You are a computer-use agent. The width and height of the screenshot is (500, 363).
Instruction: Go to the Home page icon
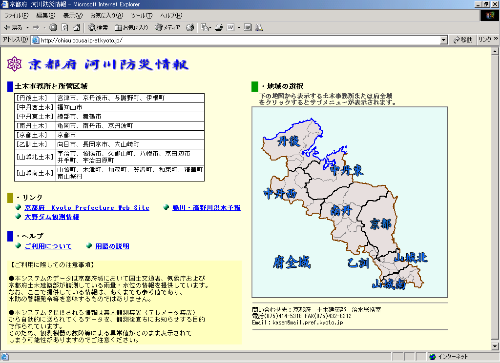(x=77, y=28)
